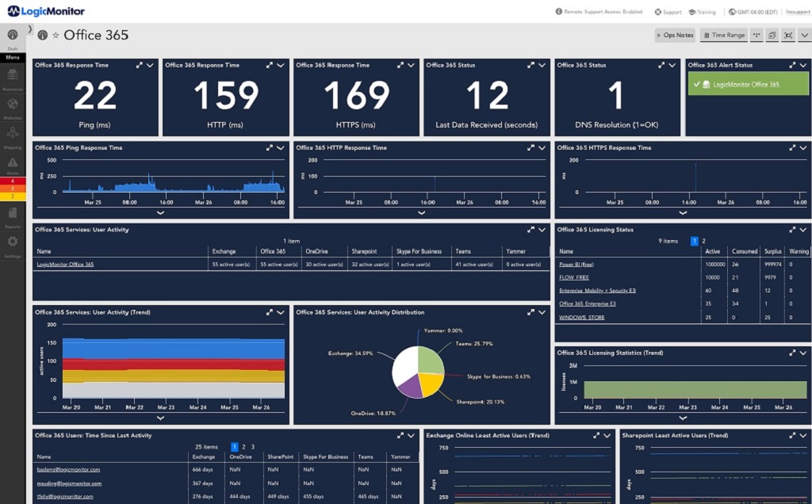Screen dimensions: 812x504
Task: Open the DNS Resolution widget dropdown menu
Action: pos(672,65)
